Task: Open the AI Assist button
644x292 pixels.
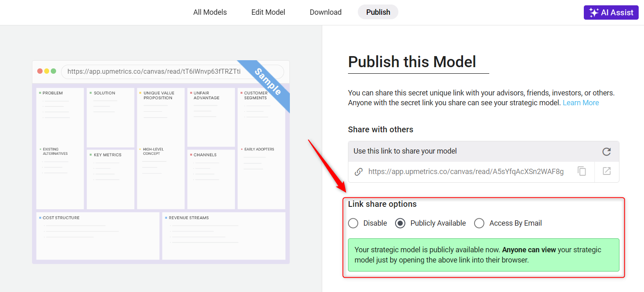Action: click(611, 12)
